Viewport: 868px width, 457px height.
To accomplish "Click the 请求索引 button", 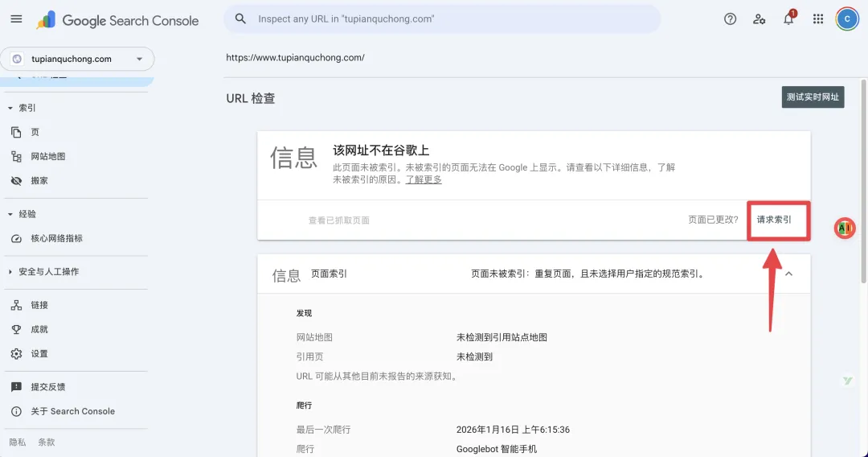I will (x=774, y=220).
